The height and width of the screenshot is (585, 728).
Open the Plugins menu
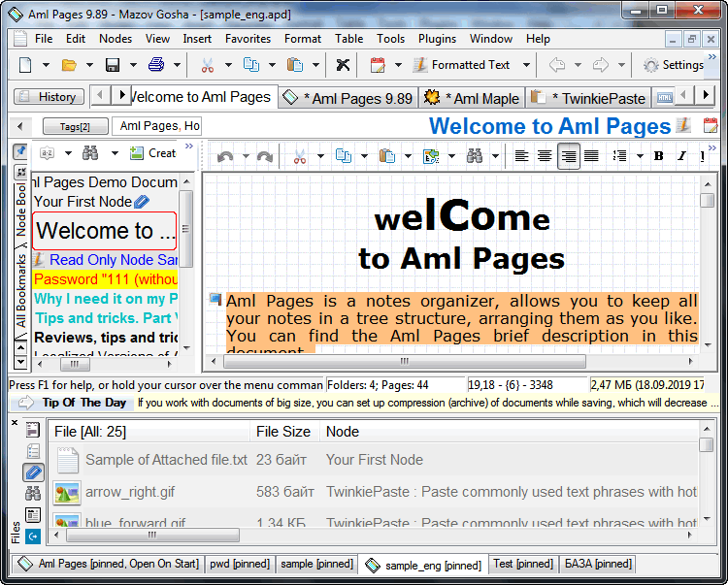[438, 39]
